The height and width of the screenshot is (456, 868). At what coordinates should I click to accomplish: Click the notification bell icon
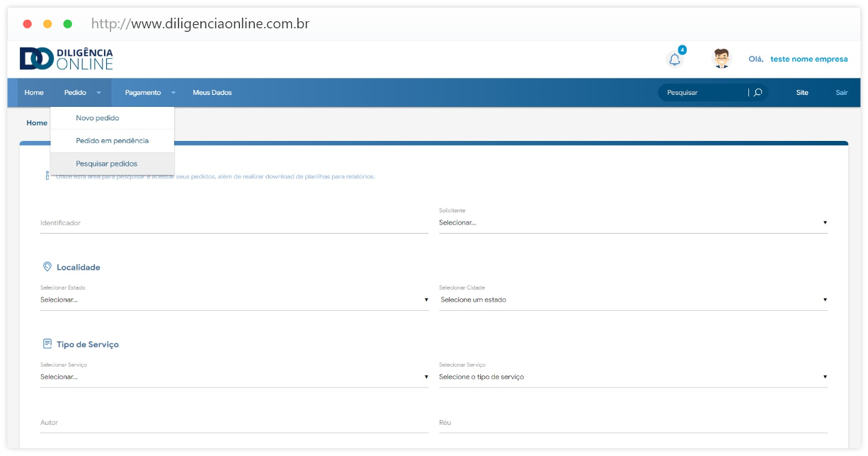click(675, 59)
